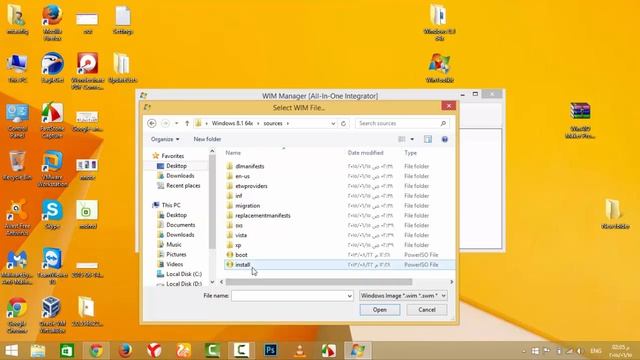Open VLC media player taskbar icon
This screenshot has height=360, width=640.
coord(300,350)
